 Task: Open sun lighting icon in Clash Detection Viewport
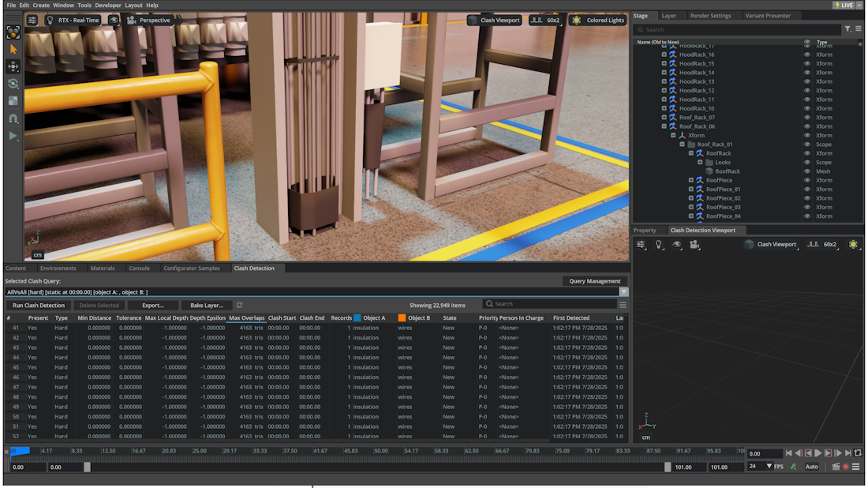[853, 244]
